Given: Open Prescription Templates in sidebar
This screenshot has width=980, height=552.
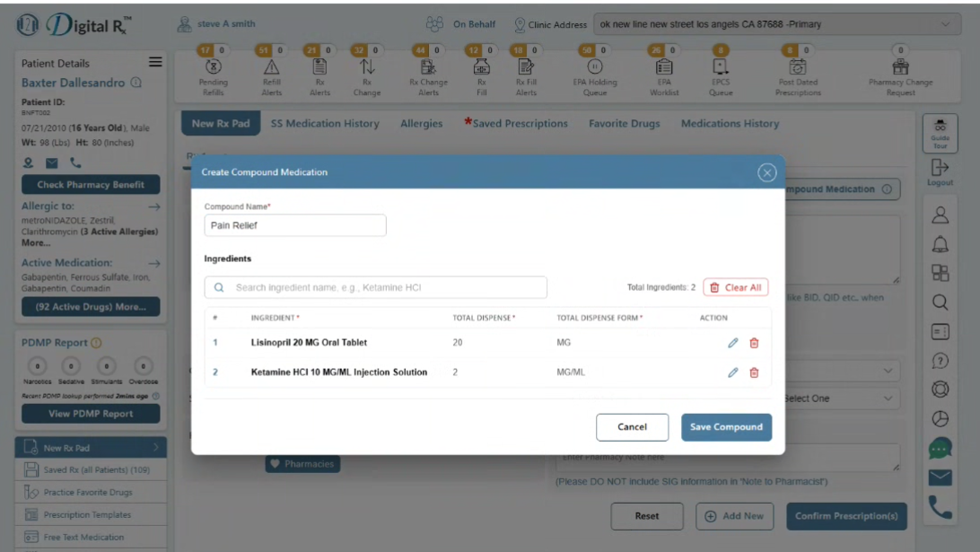Looking at the screenshot, I should (91, 514).
